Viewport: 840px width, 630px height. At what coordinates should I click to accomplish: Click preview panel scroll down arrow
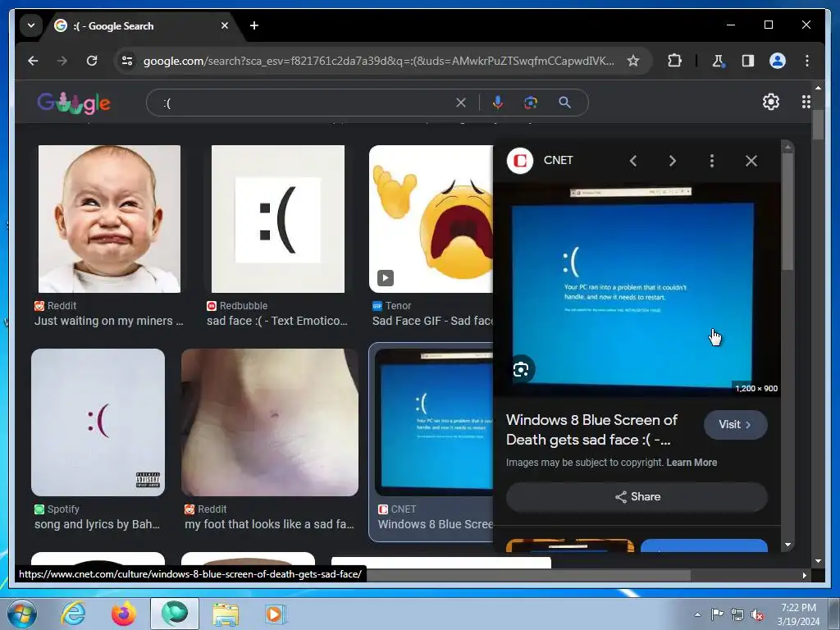click(x=787, y=545)
